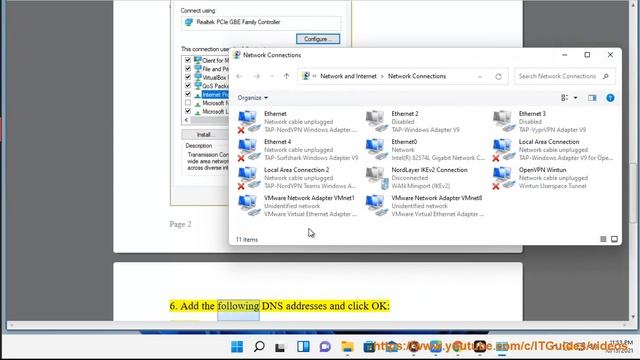Open Chat from the taskbar

tap(325, 347)
